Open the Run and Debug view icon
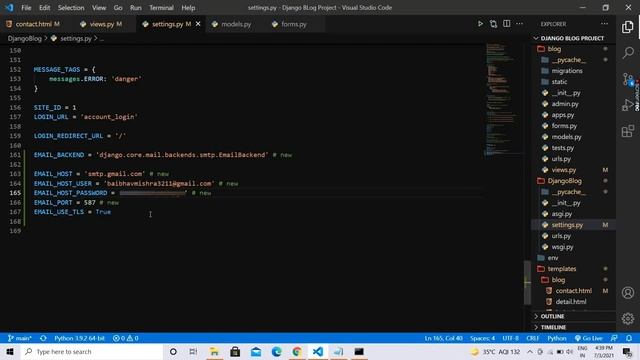 coord(628,105)
